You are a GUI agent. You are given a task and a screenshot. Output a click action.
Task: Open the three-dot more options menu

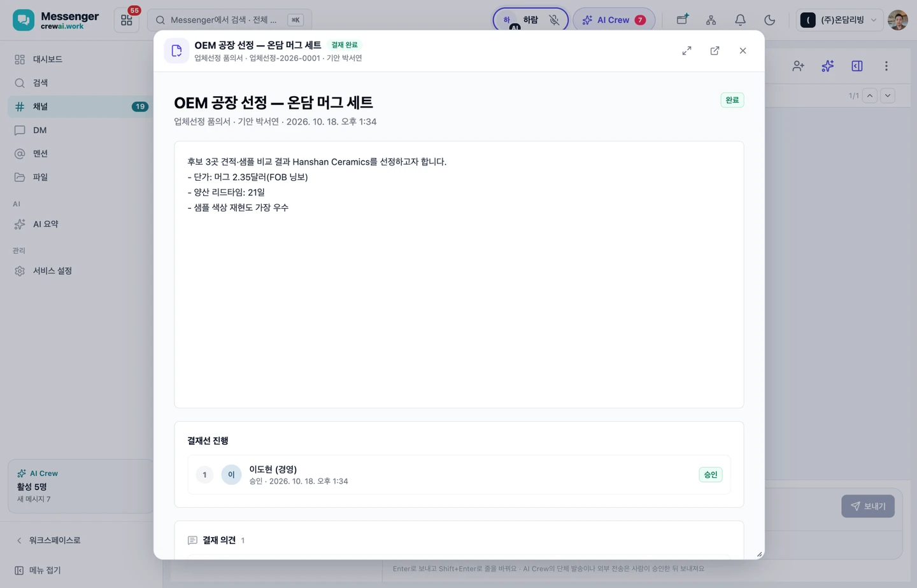tap(886, 66)
